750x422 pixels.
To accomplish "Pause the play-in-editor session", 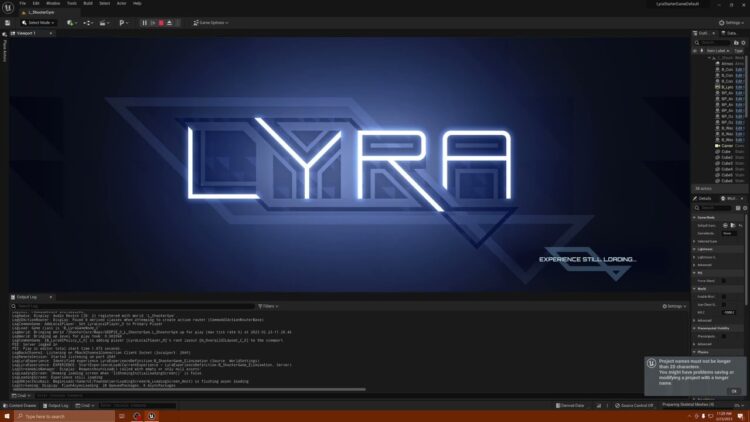I will point(144,22).
